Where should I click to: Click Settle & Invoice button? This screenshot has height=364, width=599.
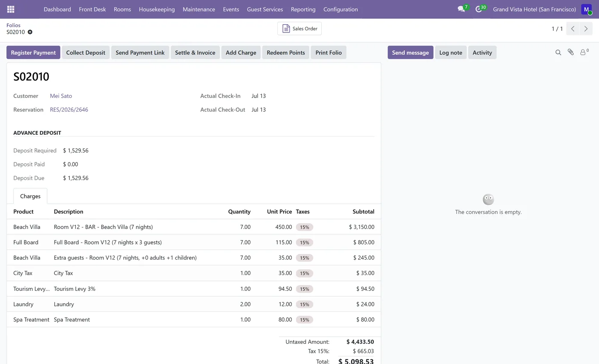tap(195, 53)
